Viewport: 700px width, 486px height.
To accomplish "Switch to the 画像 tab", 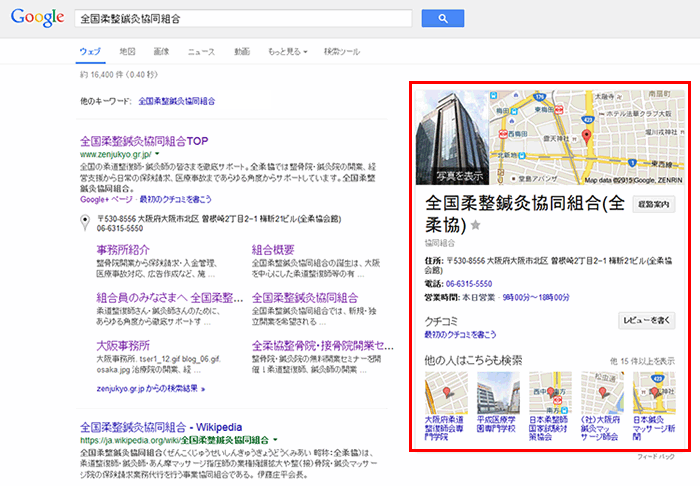I will click(x=160, y=50).
